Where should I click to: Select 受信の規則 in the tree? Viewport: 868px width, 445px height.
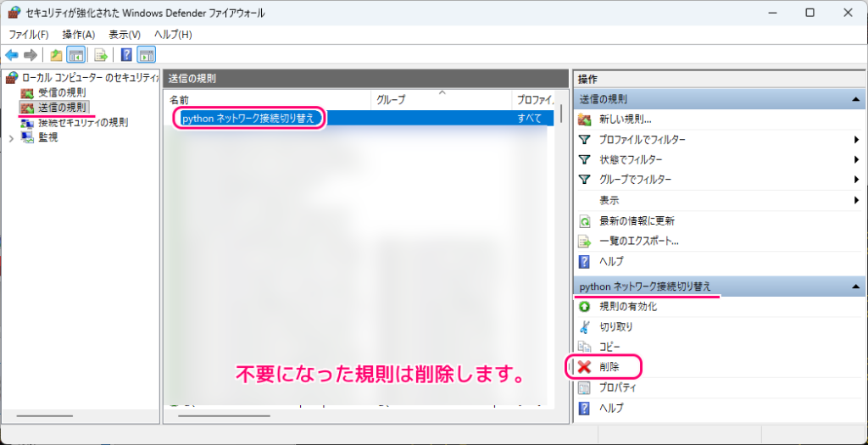(x=62, y=92)
